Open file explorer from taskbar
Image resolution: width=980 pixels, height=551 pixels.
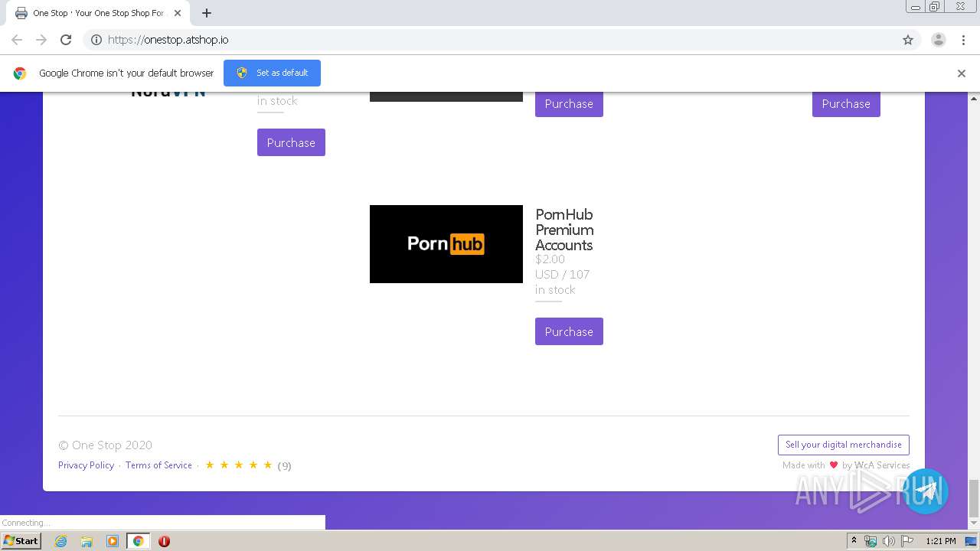(x=87, y=541)
